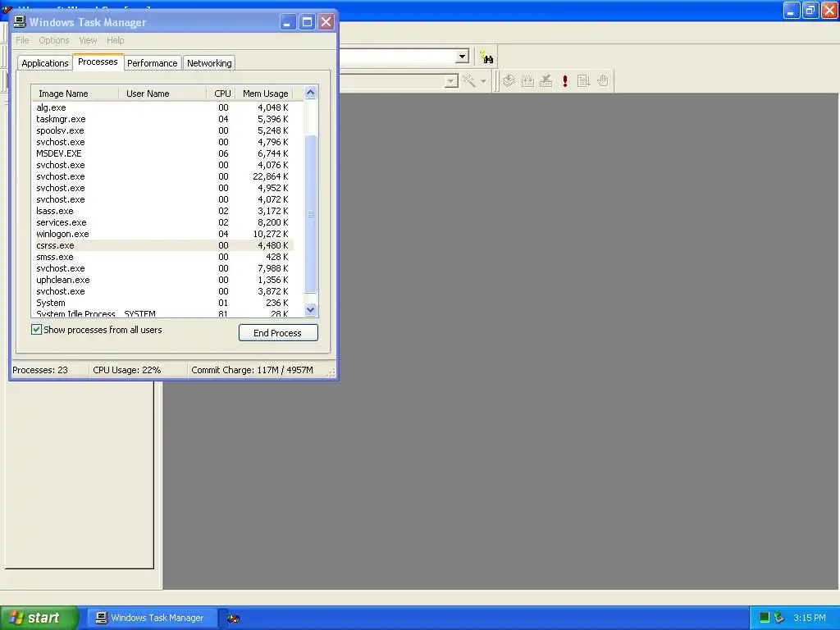Click the Visual C++ taskbar button icon
This screenshot has width=840, height=630.
tap(234, 619)
